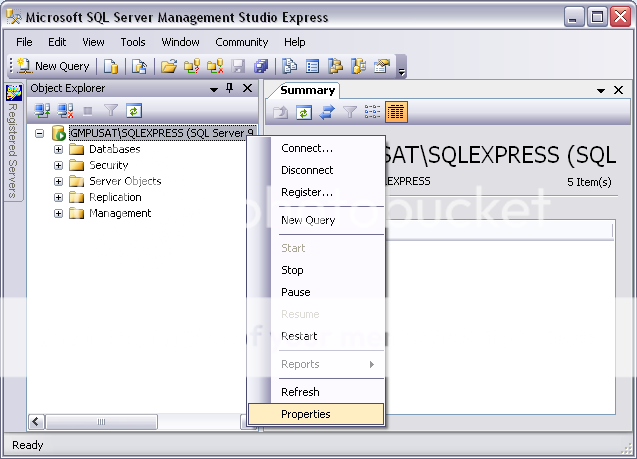Click the Up folder icon in Summary toolbar
Viewport: 637px width, 459px height.
coord(280,112)
